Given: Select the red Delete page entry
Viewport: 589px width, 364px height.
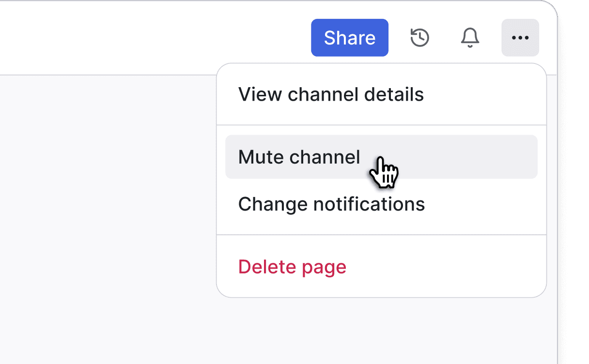Looking at the screenshot, I should click(x=382, y=267).
